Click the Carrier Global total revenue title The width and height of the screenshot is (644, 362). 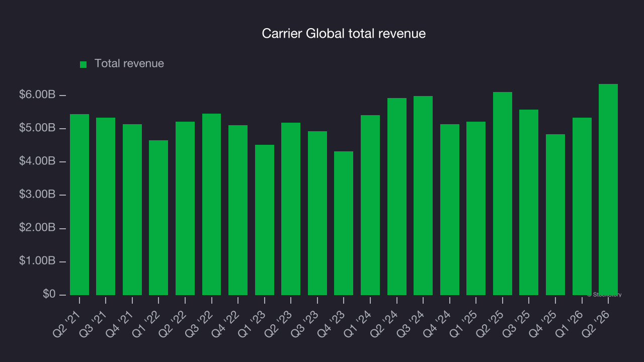click(344, 34)
